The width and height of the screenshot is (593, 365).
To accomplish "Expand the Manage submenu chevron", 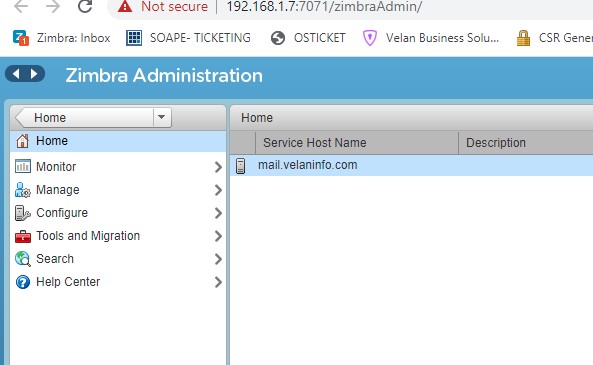I will point(218,190).
